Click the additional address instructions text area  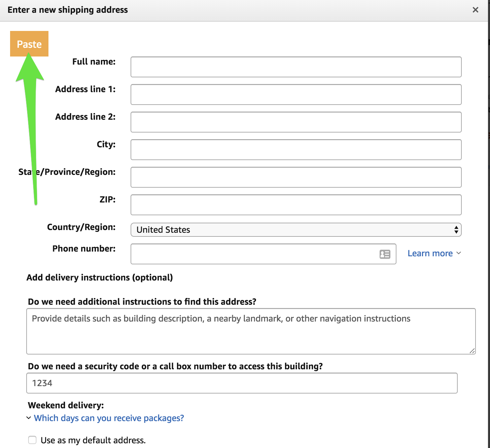251,331
